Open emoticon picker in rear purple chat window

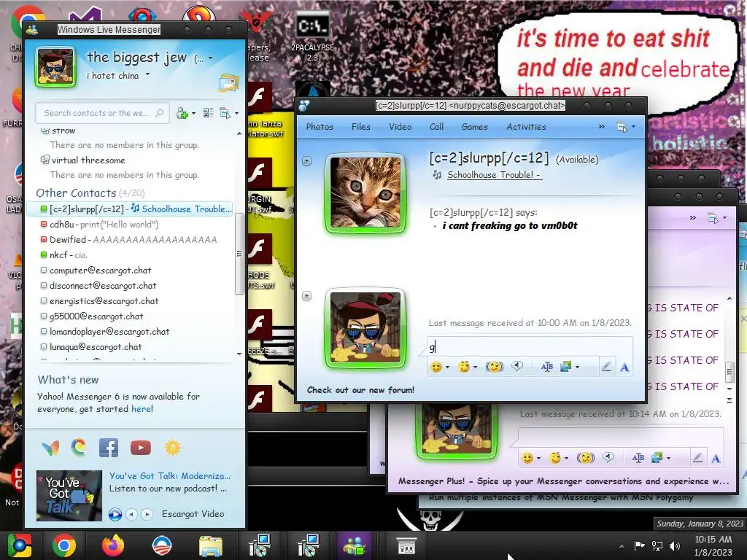pos(527,458)
